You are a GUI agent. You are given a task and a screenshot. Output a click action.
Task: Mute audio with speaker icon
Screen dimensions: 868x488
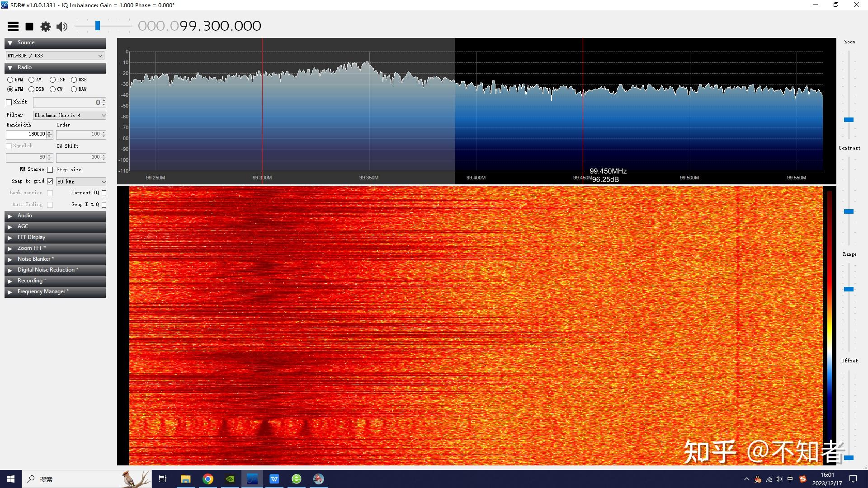coord(62,27)
